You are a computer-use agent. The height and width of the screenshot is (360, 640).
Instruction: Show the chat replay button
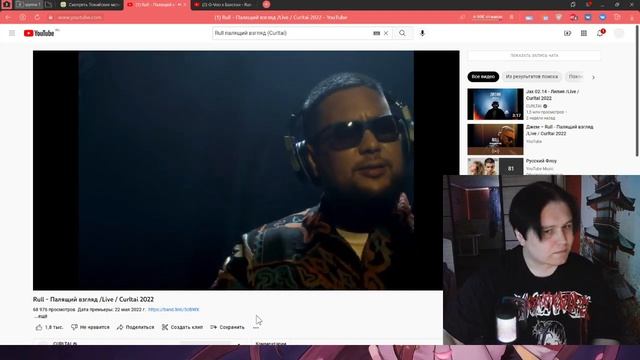(534, 56)
